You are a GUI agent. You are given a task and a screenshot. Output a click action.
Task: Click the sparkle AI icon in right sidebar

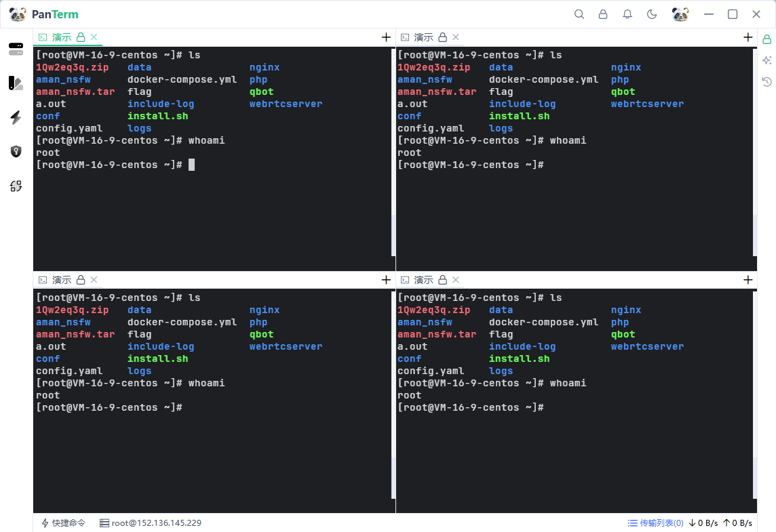click(767, 60)
